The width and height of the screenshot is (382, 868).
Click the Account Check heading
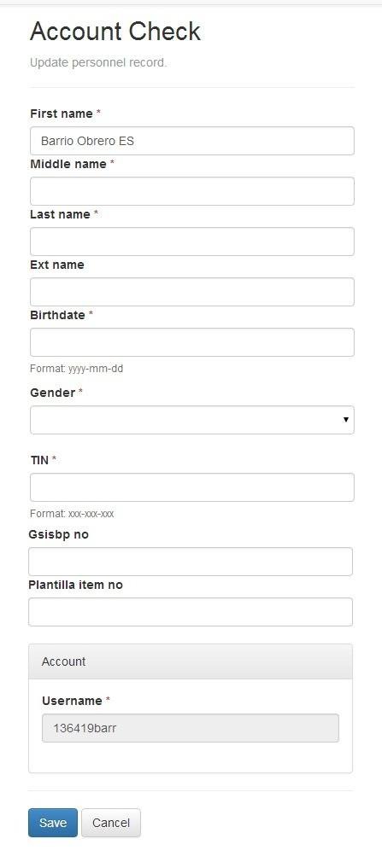click(x=115, y=31)
